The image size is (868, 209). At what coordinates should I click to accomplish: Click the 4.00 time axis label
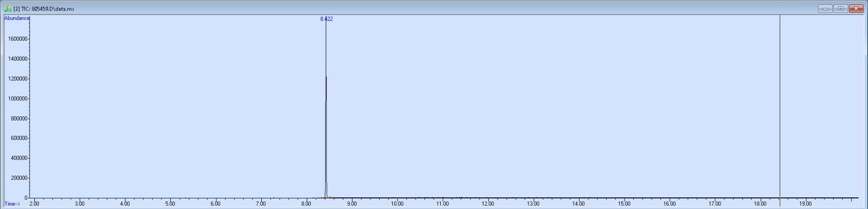click(x=125, y=204)
